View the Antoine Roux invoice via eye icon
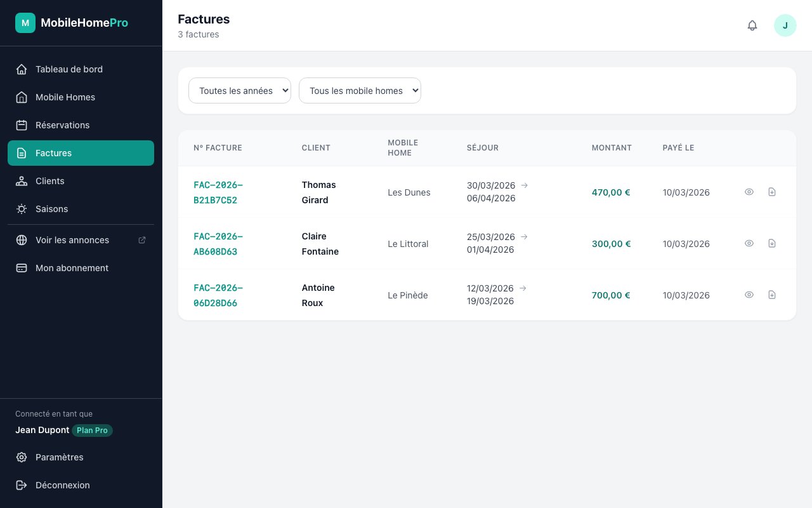 [749, 295]
